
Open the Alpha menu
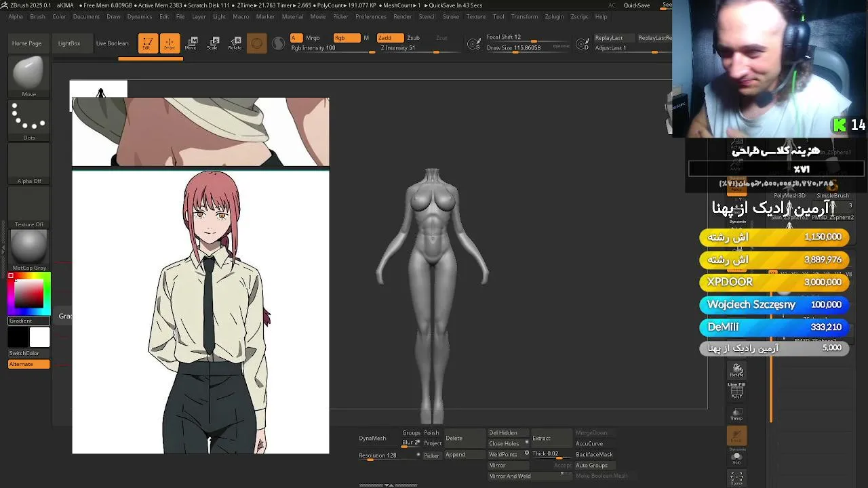[x=15, y=17]
